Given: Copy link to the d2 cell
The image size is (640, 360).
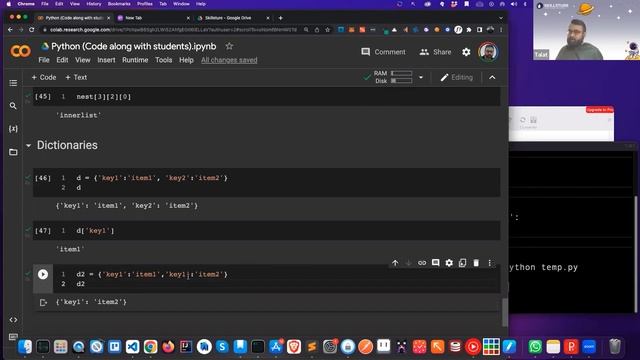Looking at the screenshot, I should [422, 263].
